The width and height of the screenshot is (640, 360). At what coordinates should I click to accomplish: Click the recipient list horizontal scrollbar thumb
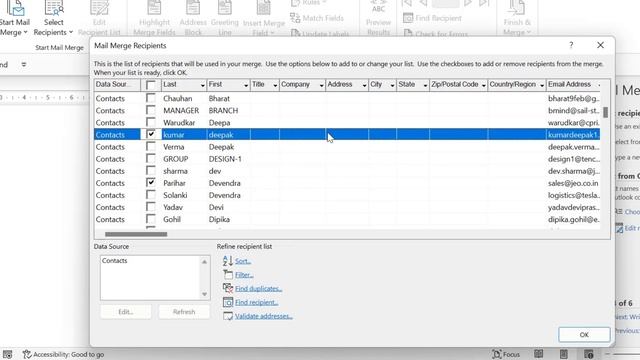136,234
